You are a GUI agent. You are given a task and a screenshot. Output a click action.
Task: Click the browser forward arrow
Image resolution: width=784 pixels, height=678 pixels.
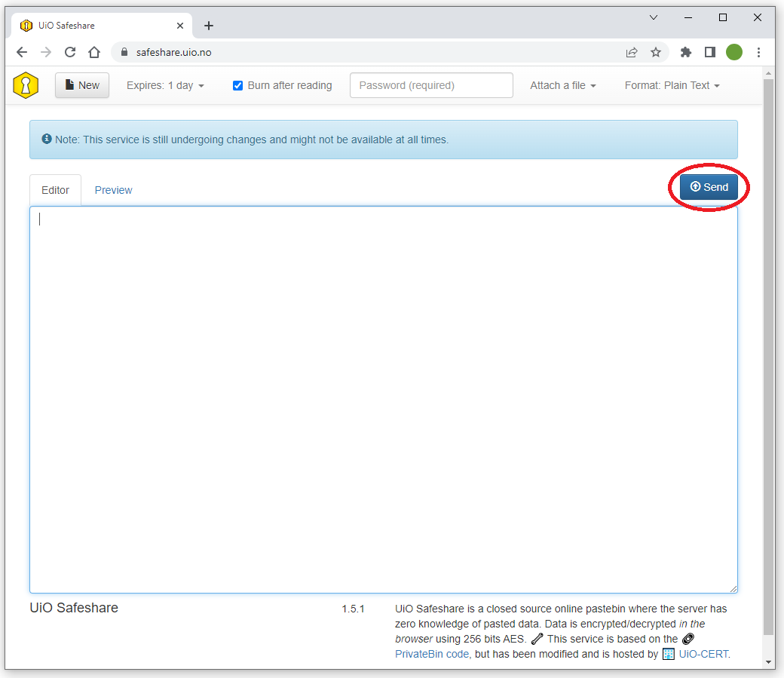(46, 52)
